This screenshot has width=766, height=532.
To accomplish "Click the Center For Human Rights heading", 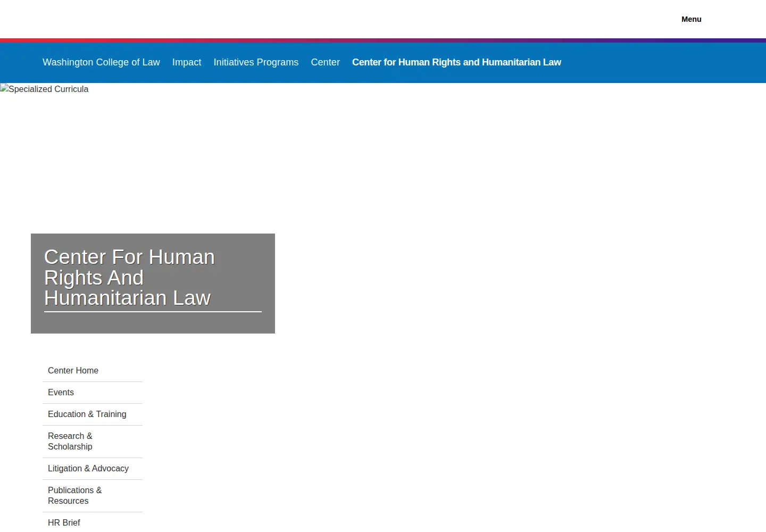I will click(153, 278).
